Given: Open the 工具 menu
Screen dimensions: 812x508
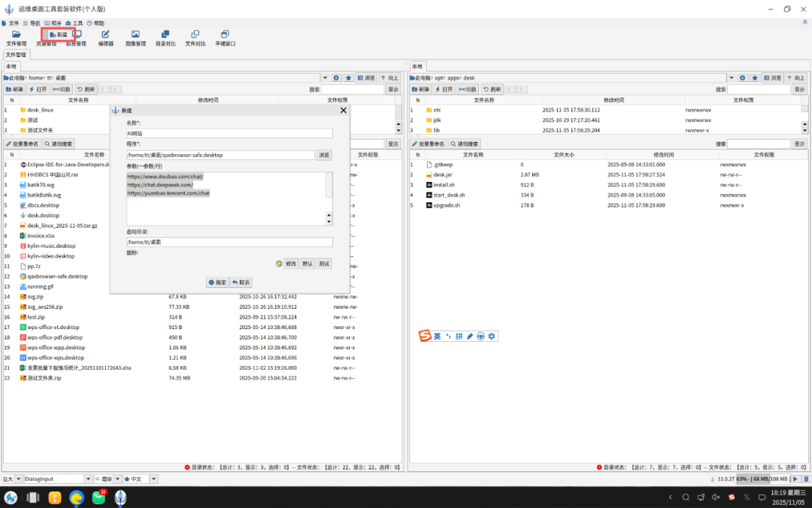Looking at the screenshot, I should click(74, 23).
